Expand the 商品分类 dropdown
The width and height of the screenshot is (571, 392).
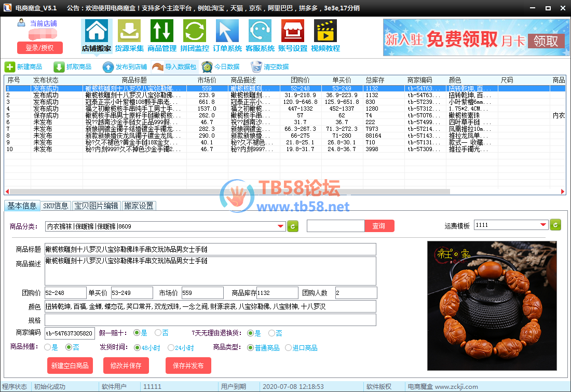(280, 226)
